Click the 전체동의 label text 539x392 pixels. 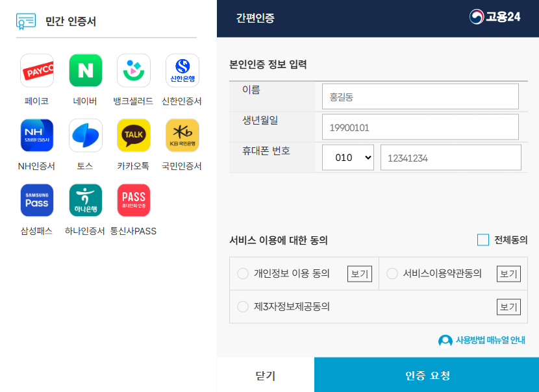511,239
